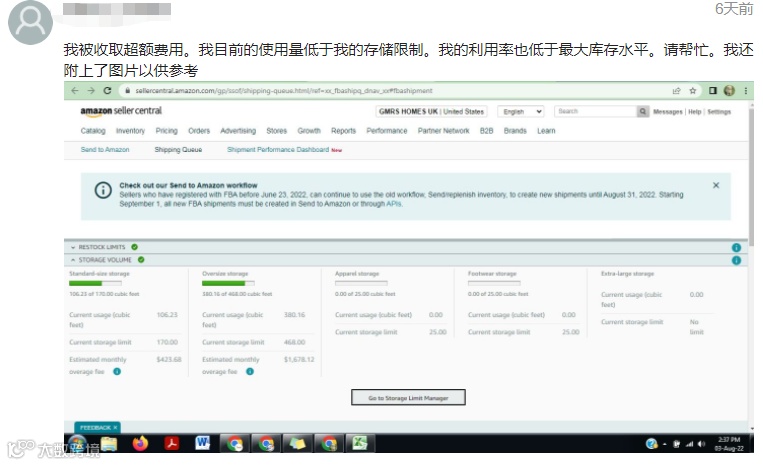Image resolution: width=763 pixels, height=465 pixels.
Task: Open the browser side panel icon
Action: [x=713, y=90]
